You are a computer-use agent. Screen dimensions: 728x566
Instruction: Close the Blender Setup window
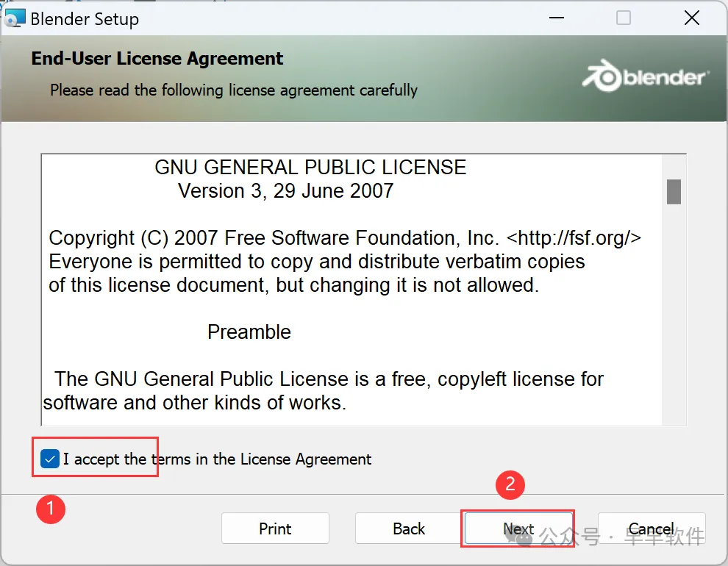point(692,18)
